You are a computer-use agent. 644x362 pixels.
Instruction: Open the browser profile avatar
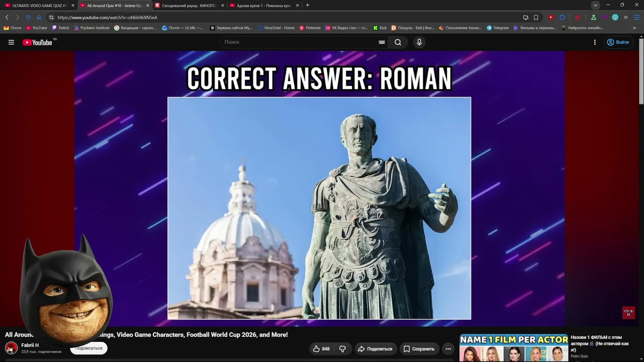pos(615,17)
